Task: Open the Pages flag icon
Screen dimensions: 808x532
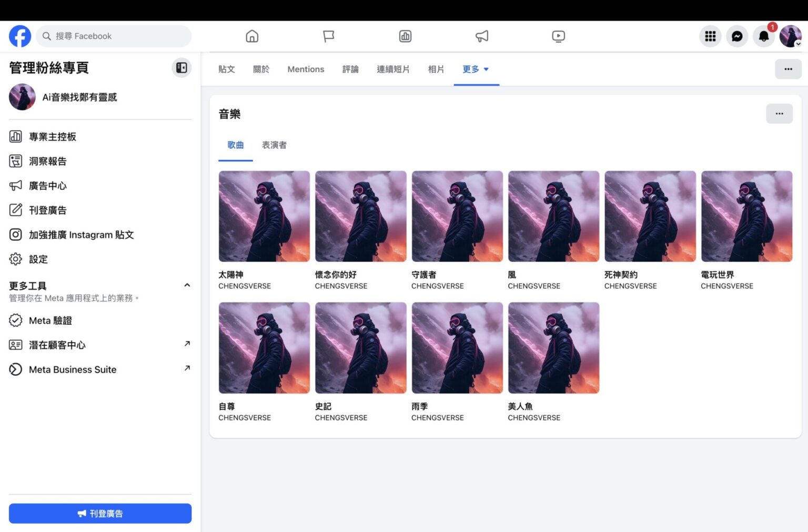Action: coord(329,36)
